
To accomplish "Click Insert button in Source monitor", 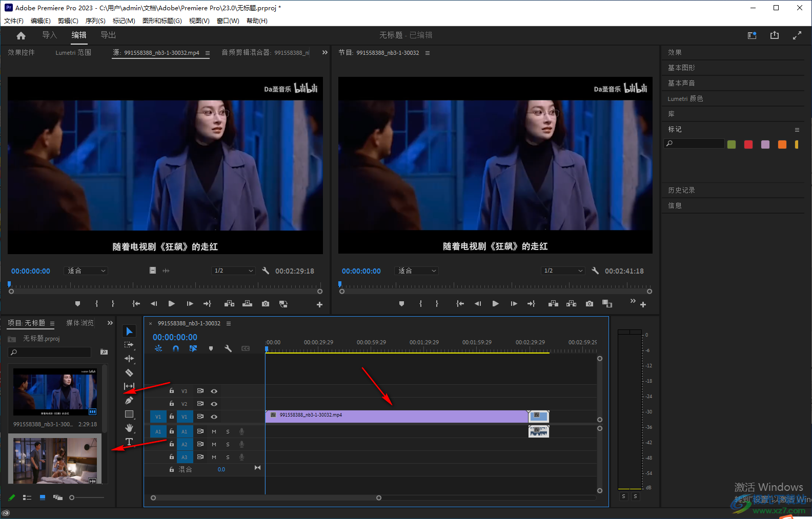I will (230, 304).
